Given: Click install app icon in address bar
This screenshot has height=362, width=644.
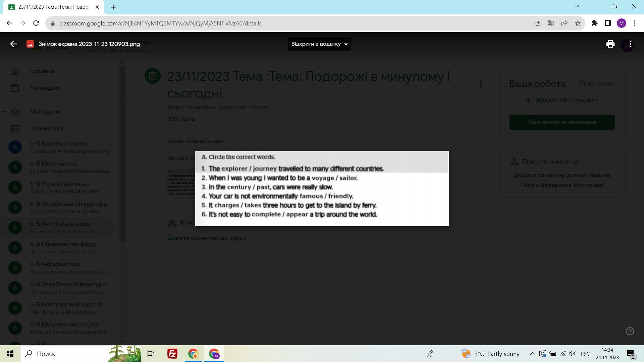Looking at the screenshot, I should pyautogui.click(x=537, y=23).
